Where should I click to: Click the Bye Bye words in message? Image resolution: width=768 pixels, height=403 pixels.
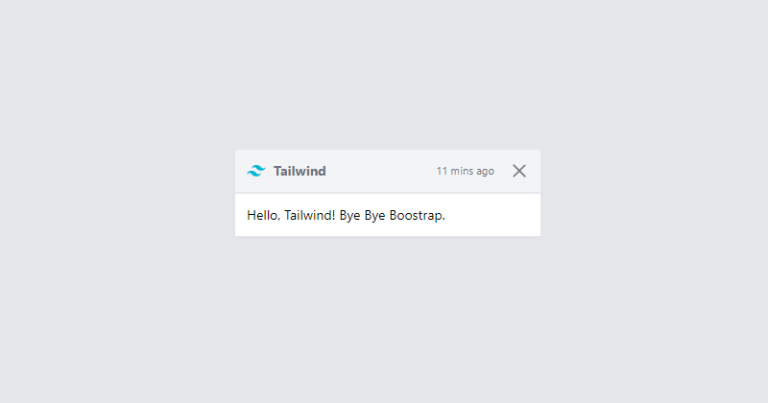tap(362, 215)
